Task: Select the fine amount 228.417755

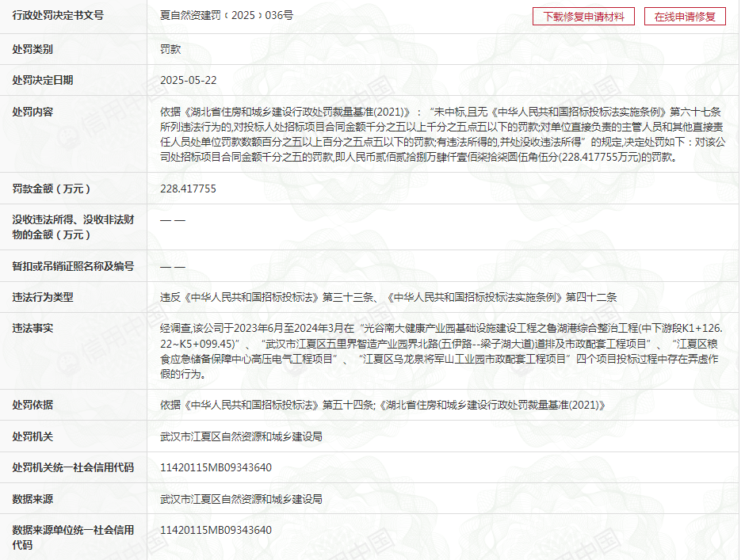Action: (188, 189)
